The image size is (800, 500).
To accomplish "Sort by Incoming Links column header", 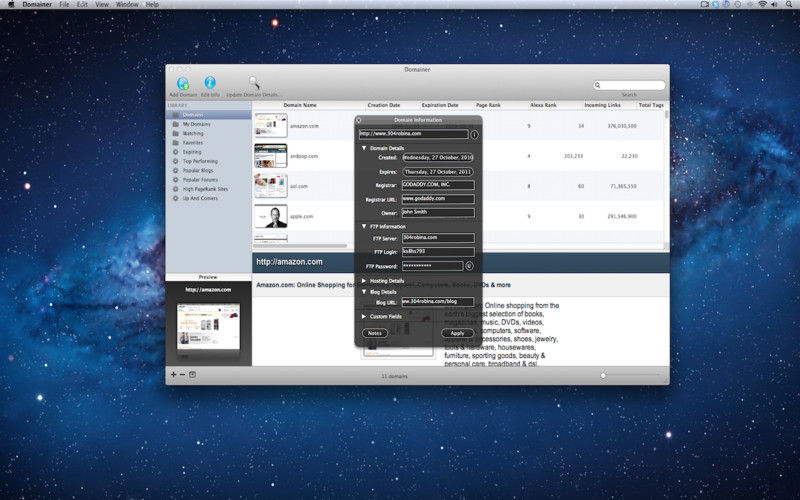I will [603, 105].
